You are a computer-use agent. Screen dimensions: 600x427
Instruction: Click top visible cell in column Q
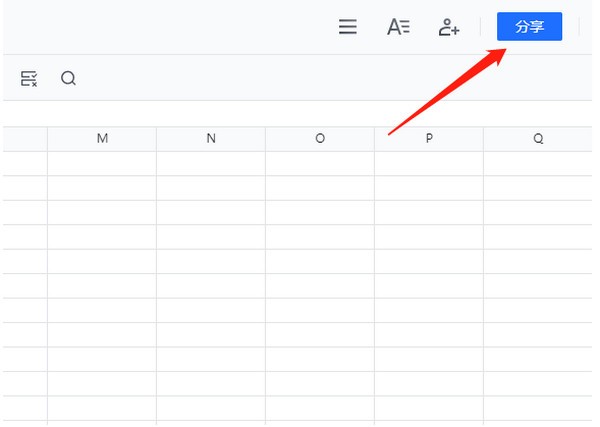(538, 164)
